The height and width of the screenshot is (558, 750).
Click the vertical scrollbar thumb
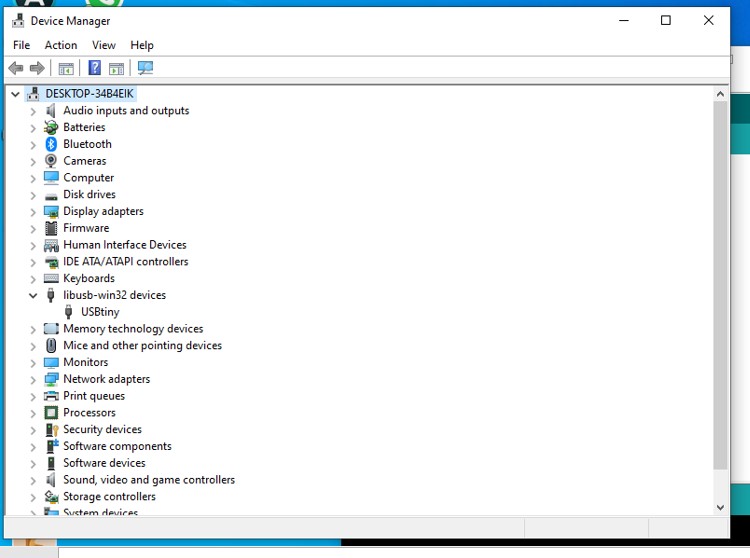click(720, 285)
